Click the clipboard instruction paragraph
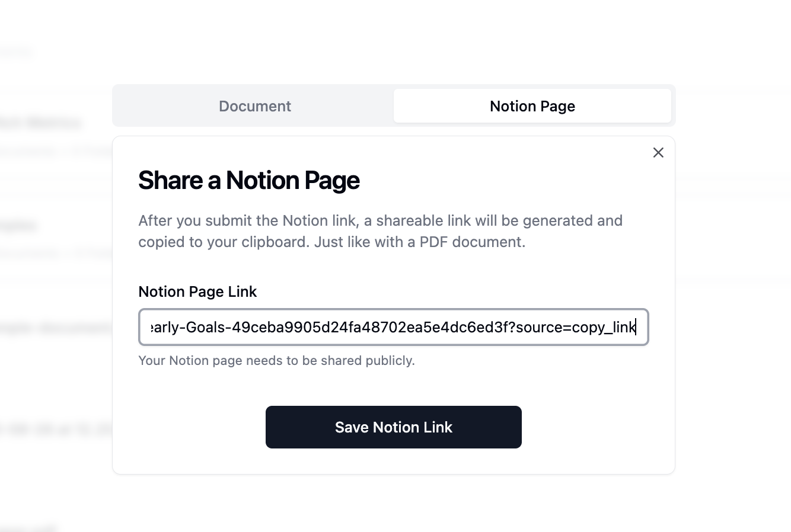791x532 pixels. (380, 231)
